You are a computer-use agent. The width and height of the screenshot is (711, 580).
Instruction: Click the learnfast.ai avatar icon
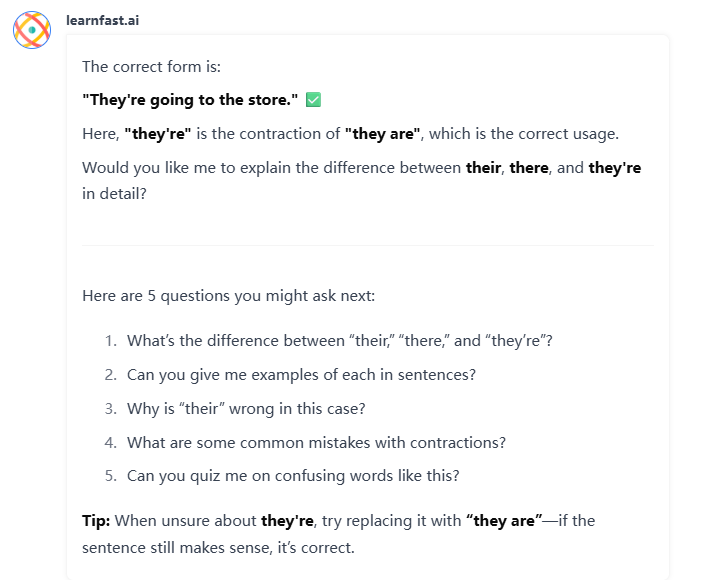pyautogui.click(x=32, y=30)
